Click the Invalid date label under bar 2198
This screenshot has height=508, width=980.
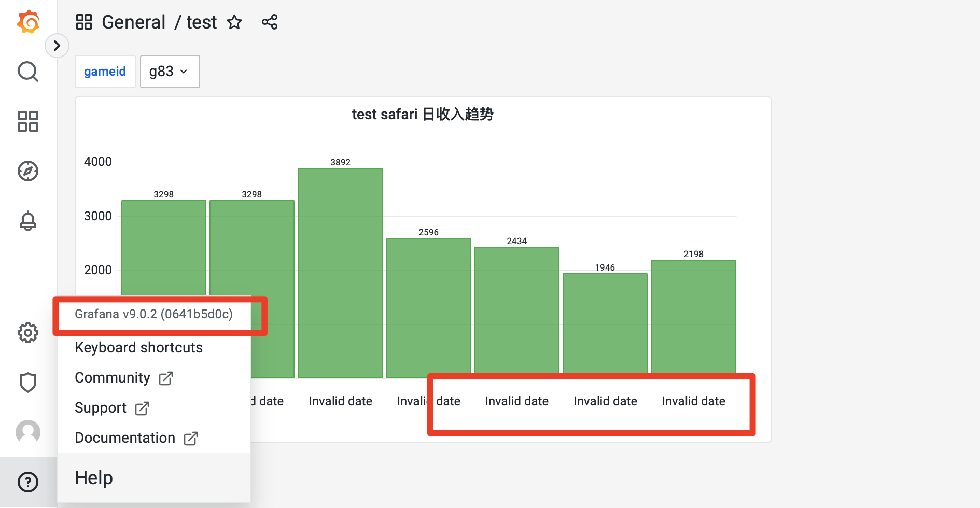click(694, 401)
